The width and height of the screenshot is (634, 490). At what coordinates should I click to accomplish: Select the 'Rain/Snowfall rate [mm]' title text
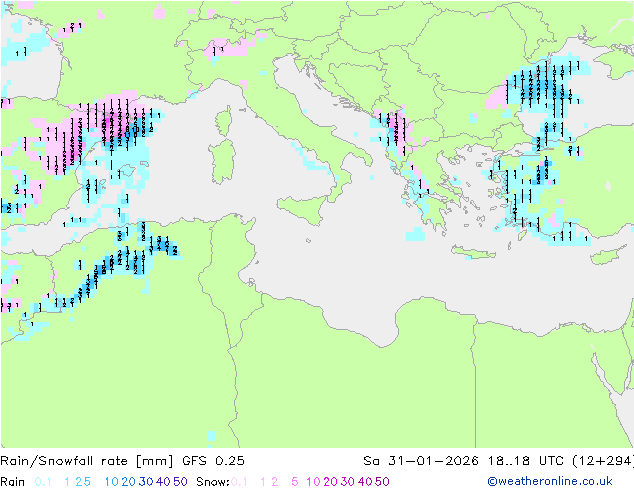tap(87, 461)
